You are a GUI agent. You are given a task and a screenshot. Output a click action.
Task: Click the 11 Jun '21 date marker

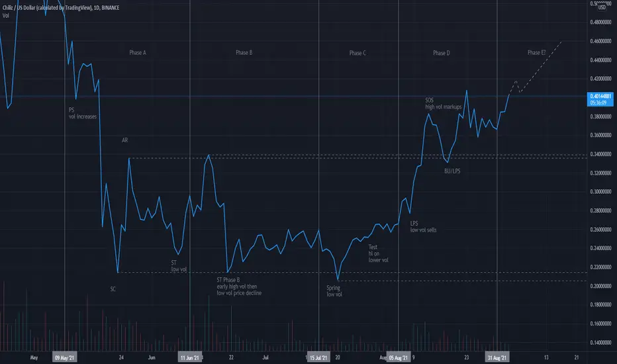(189, 357)
